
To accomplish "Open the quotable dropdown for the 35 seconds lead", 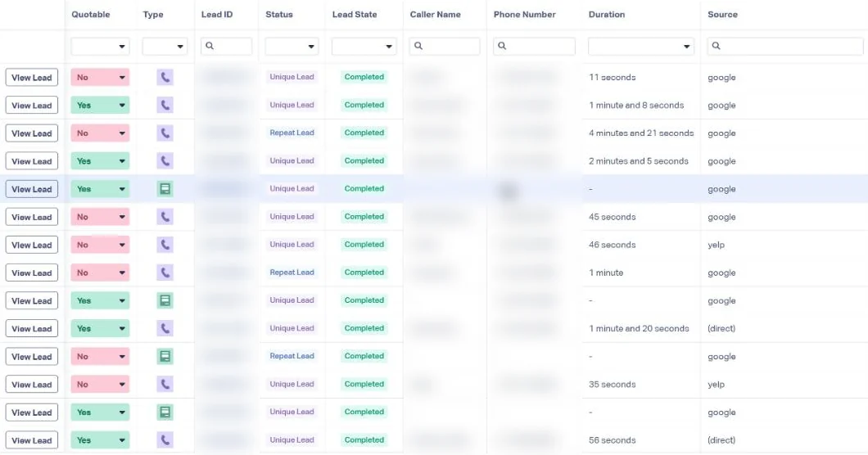I will tap(100, 384).
